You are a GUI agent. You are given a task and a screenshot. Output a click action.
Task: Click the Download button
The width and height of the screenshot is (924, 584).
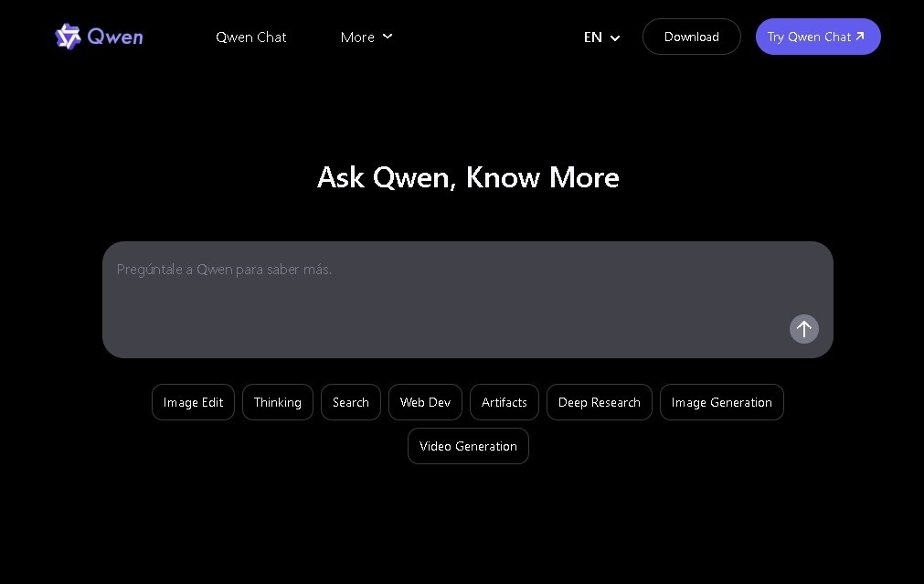pyautogui.click(x=691, y=37)
